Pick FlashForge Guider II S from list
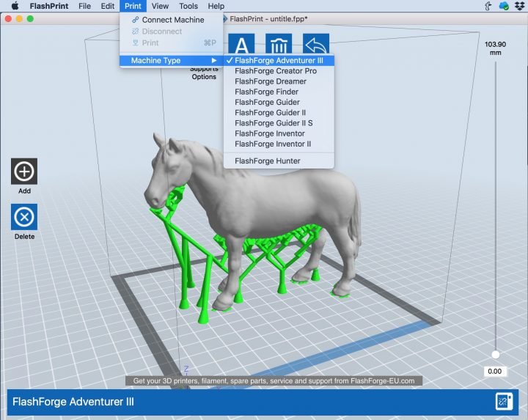 point(274,123)
